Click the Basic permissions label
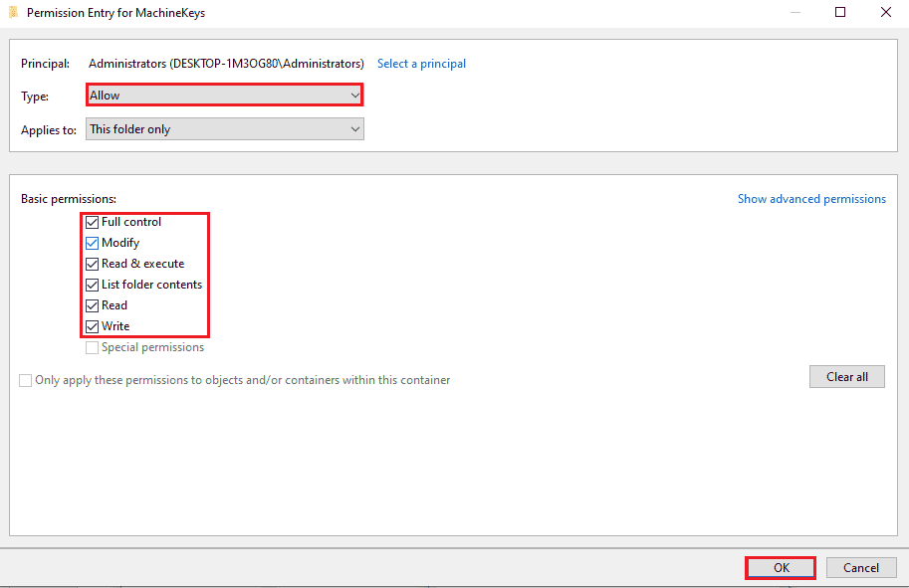This screenshot has width=909, height=588. 69,199
